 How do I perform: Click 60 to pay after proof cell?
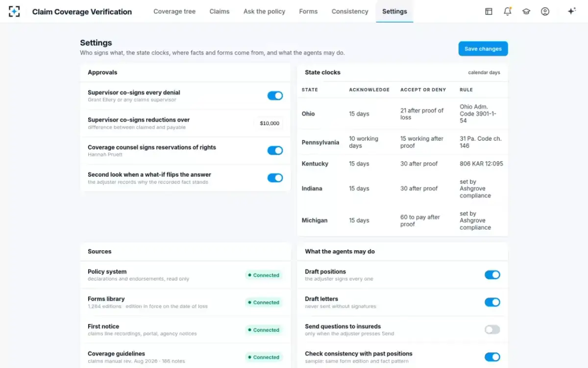click(420, 221)
